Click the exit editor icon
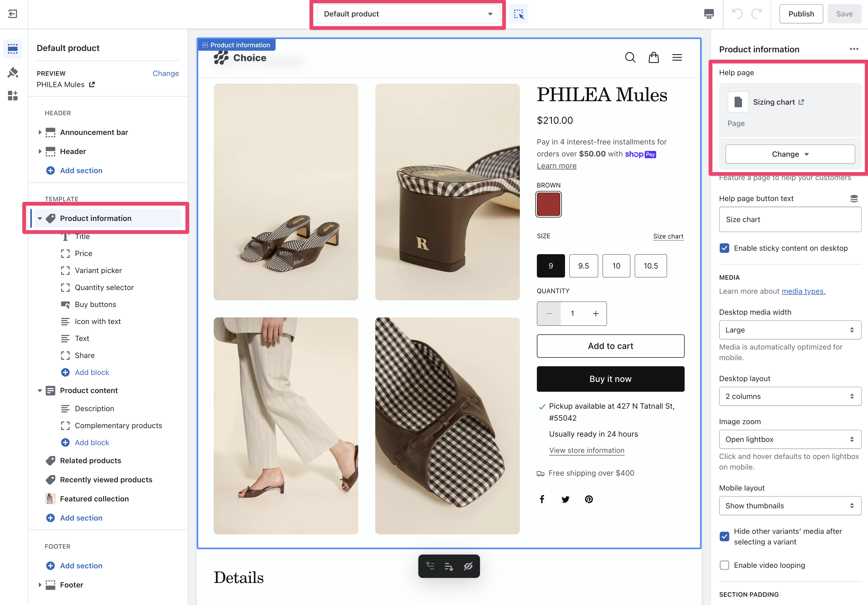Screen dimensions: 868x605 [12, 14]
